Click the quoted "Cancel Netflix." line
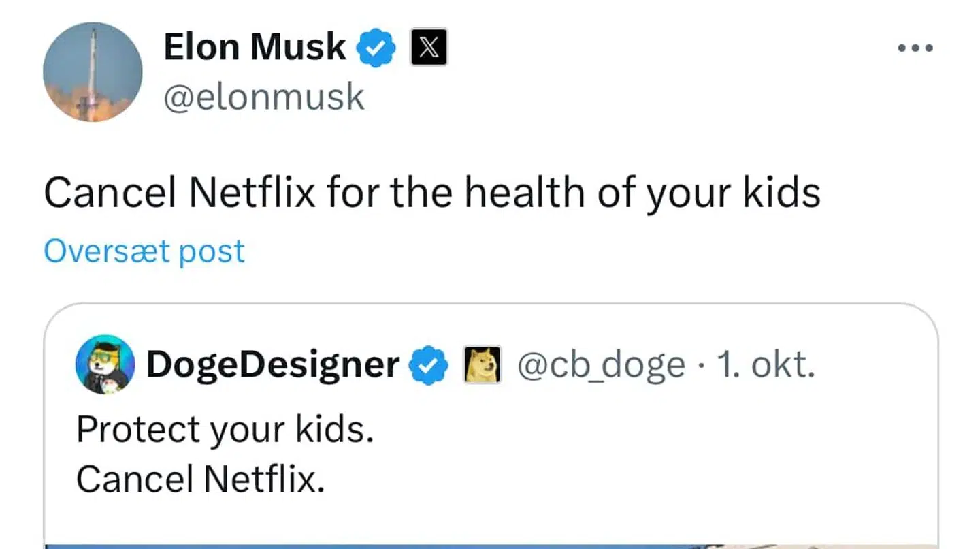The height and width of the screenshot is (549, 980). pyautogui.click(x=200, y=480)
